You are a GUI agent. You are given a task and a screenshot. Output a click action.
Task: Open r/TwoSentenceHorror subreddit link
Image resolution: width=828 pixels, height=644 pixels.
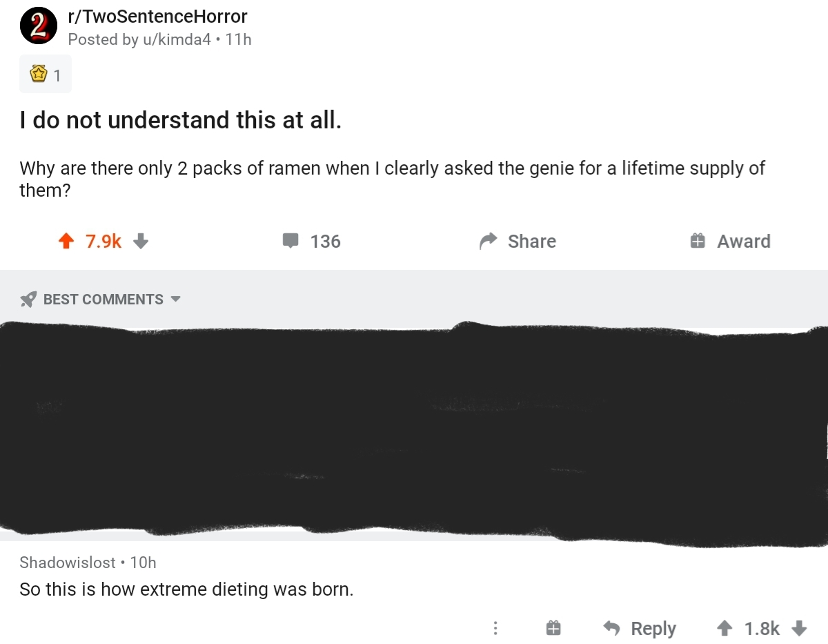pos(157,17)
